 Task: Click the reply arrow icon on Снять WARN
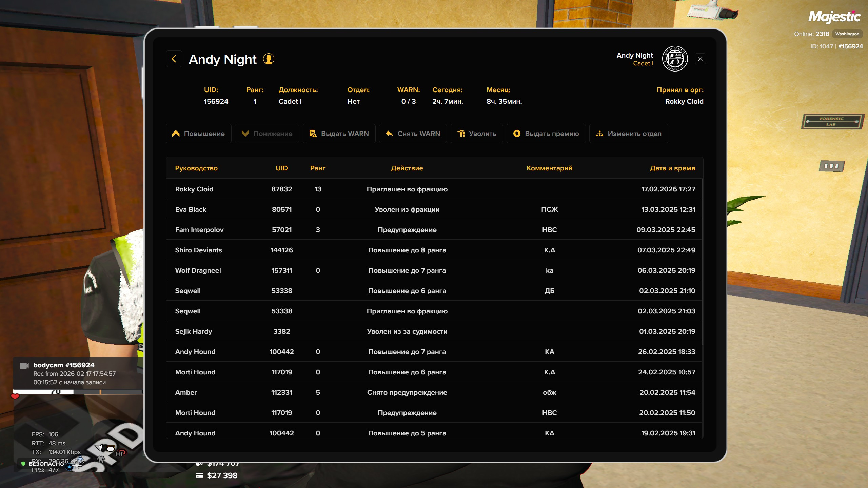point(389,134)
